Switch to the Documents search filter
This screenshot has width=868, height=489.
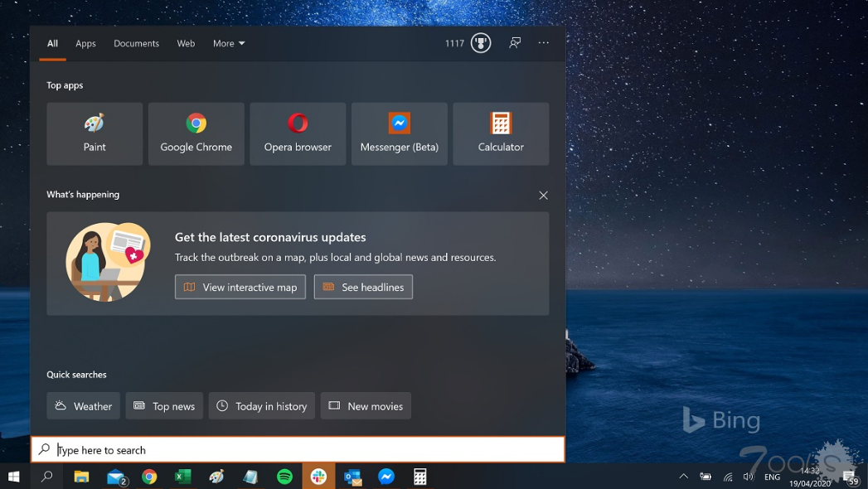point(136,43)
